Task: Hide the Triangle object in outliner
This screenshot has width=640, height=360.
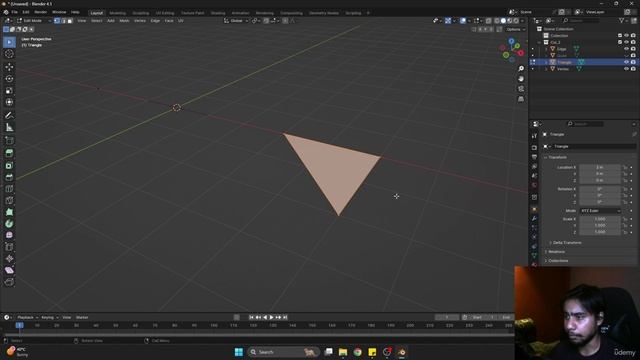Action: coord(626,62)
